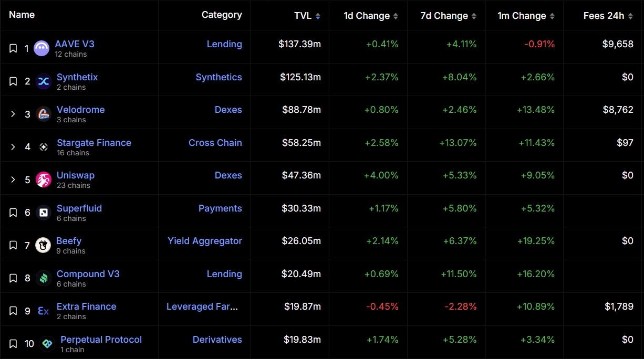Expand the Stargate Finance row
Viewport: 644px width, 359px height.
(x=13, y=147)
